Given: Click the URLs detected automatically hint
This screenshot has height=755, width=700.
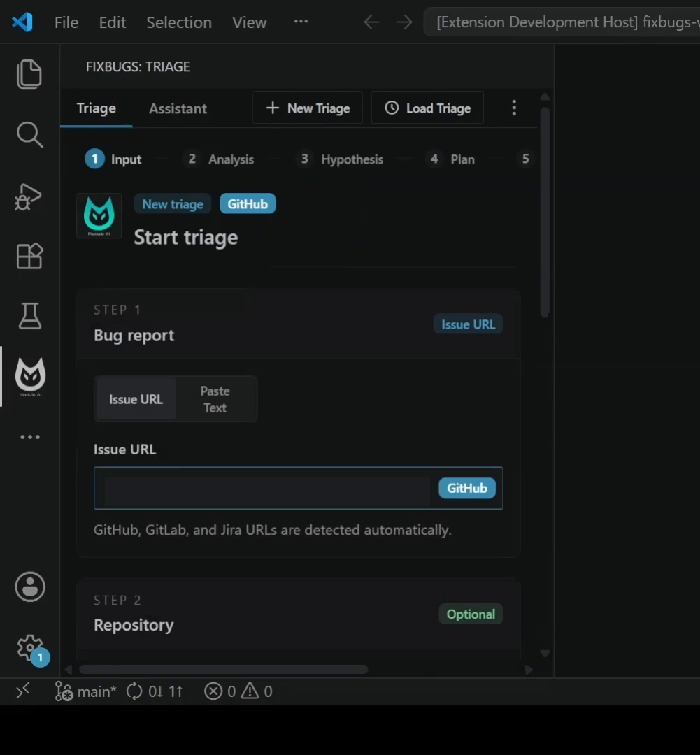Looking at the screenshot, I should click(272, 530).
